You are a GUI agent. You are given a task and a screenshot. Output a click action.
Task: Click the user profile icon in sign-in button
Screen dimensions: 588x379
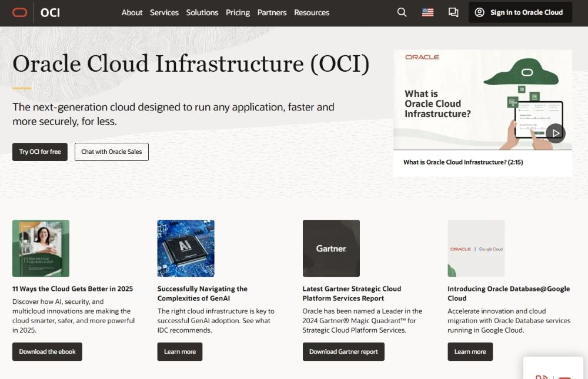click(x=480, y=12)
